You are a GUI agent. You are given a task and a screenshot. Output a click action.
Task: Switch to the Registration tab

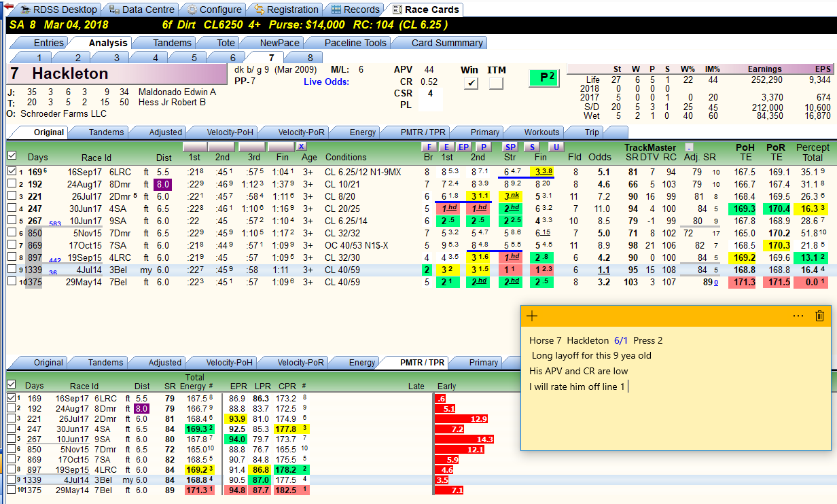tap(285, 10)
